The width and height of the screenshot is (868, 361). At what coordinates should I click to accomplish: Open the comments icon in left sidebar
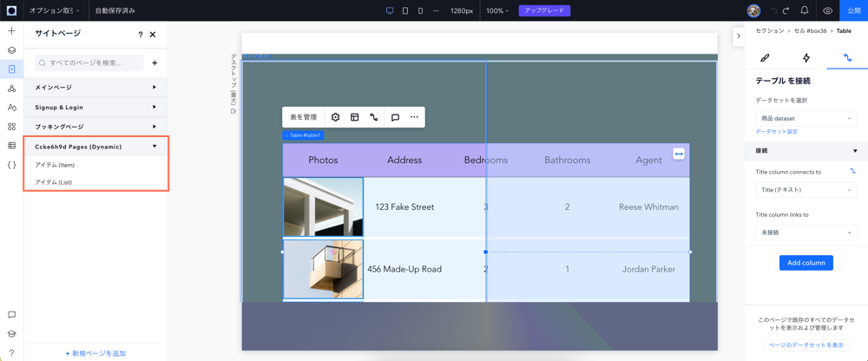click(11, 314)
